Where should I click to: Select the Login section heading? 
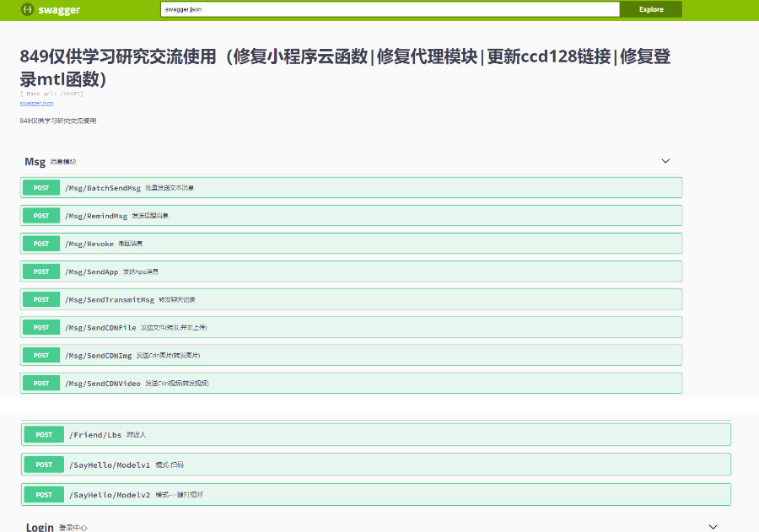[x=40, y=526]
